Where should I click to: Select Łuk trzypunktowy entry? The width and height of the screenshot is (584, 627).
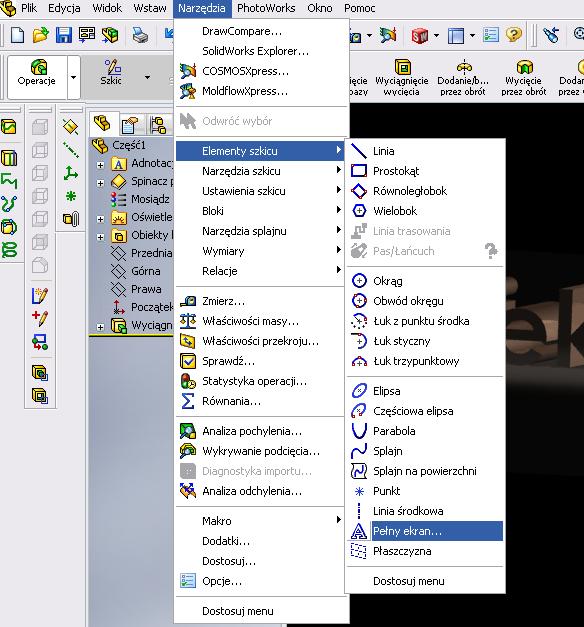tap(425, 361)
